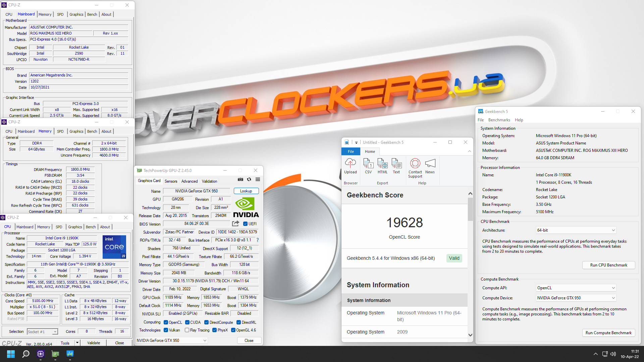Show hidden system tray icons

(x=595, y=354)
